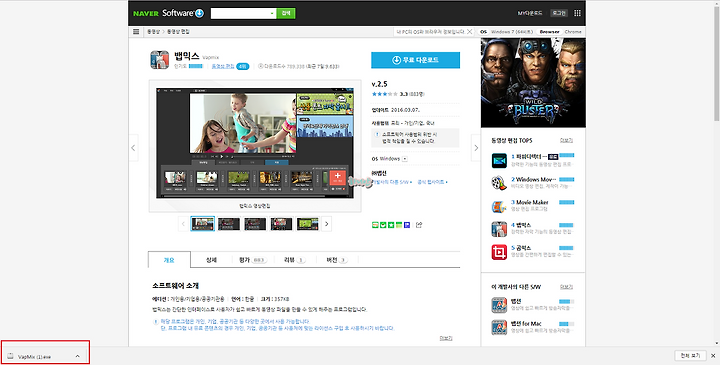Go to the 동영상 breadcrumb category
720x365 pixels.
point(153,32)
